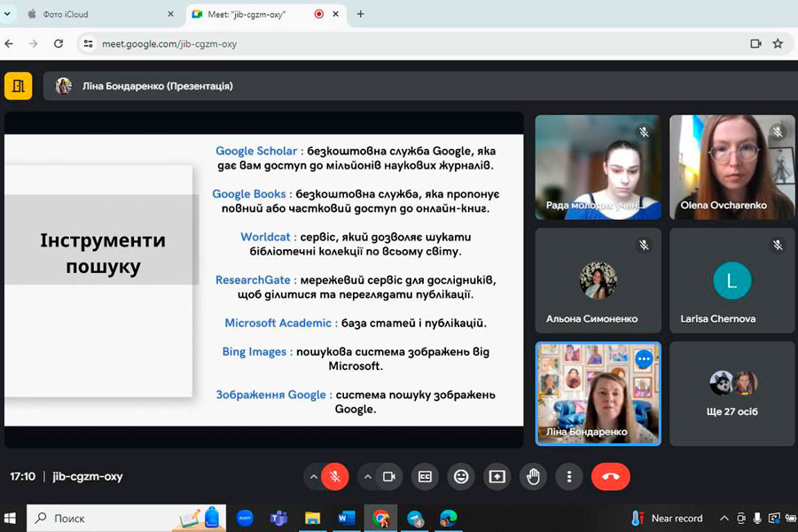This screenshot has height=532, width=798.
Task: Click the Інструменти пошуку slide title
Action: pyautogui.click(x=103, y=253)
